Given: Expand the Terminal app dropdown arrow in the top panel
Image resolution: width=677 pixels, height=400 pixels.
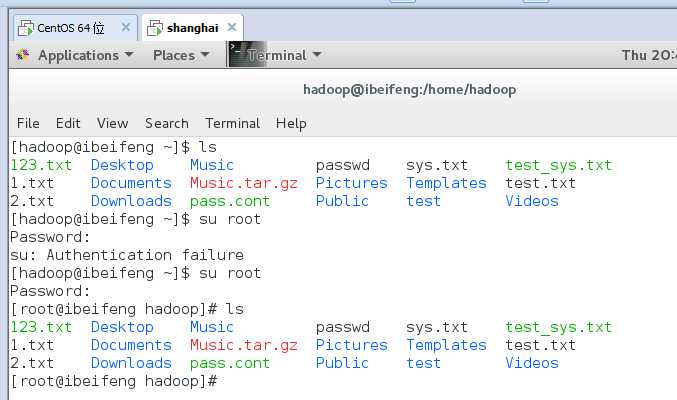Looking at the screenshot, I should (317, 56).
